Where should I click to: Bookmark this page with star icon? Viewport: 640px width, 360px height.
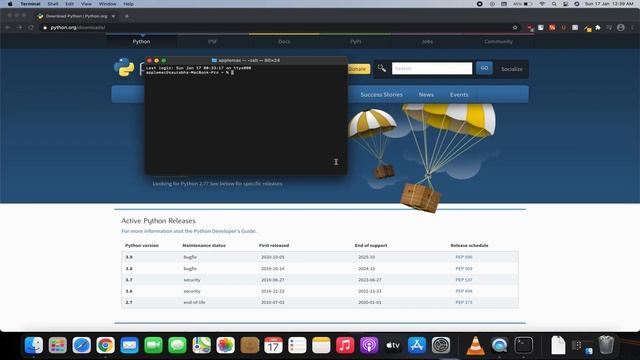[x=515, y=27]
